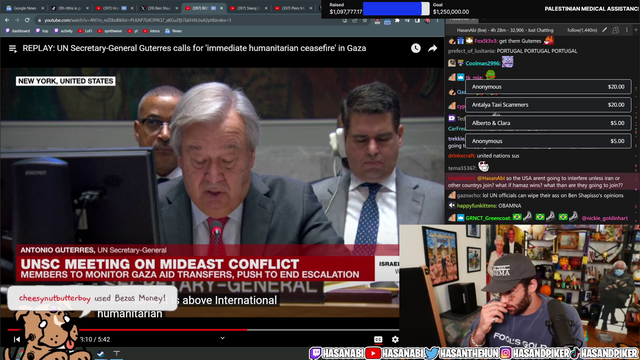
Task: Click the Goal $1,250,000.00 amount
Action: [x=451, y=12]
